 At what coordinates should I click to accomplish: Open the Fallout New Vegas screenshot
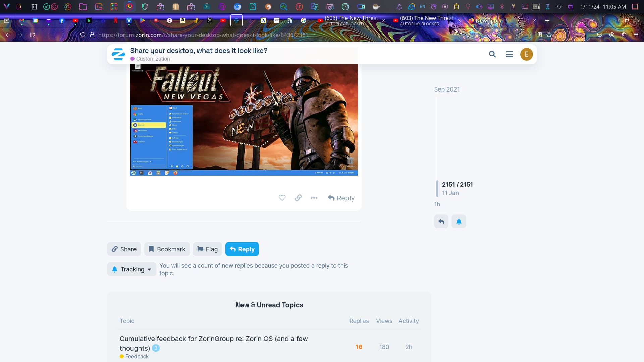(x=244, y=120)
